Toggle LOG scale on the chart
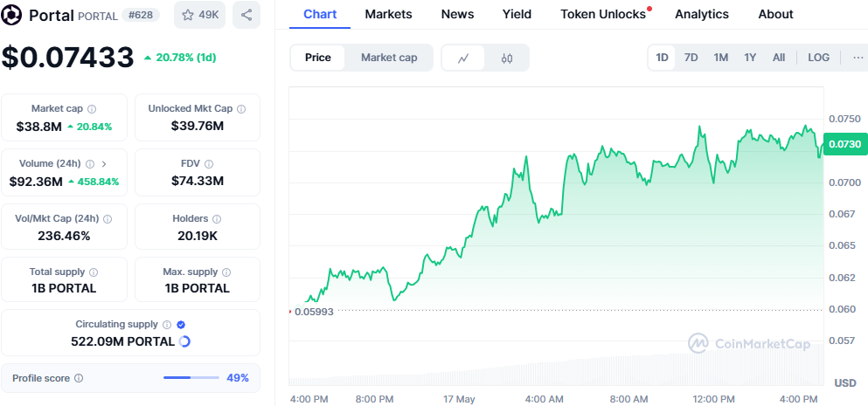The width and height of the screenshot is (868, 406). coord(819,58)
